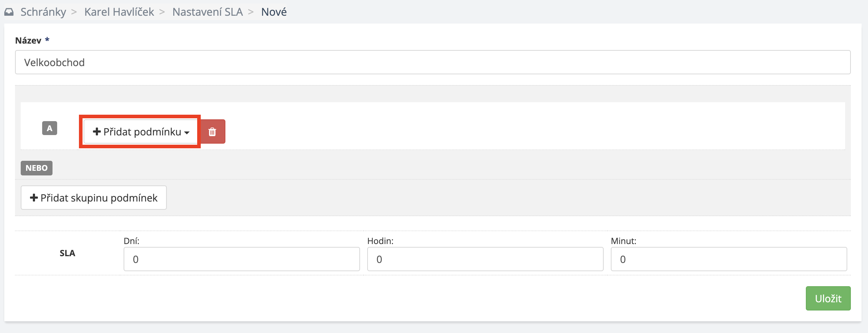The height and width of the screenshot is (333, 868).
Task: Navigate back to Nastavení SLA
Action: pos(208,12)
